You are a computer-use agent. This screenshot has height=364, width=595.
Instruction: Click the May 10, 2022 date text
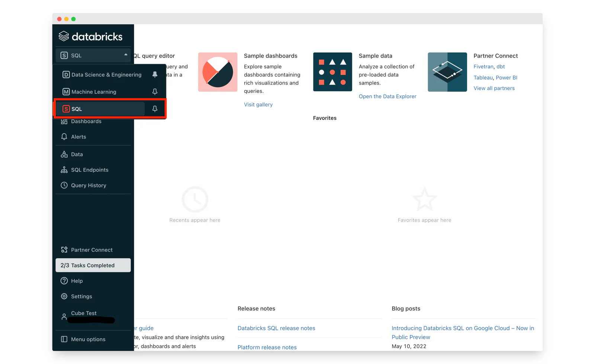point(409,346)
